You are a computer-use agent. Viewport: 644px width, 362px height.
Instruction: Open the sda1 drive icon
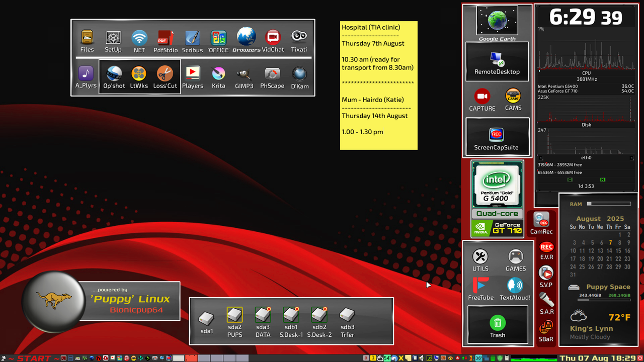tap(206, 318)
